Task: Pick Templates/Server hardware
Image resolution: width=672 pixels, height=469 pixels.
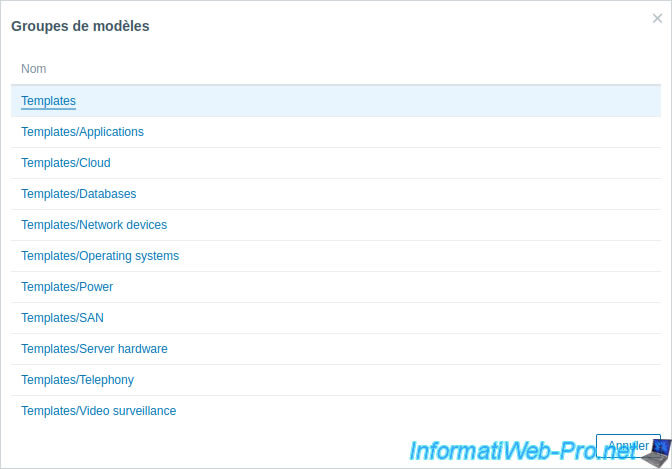Action: click(94, 349)
